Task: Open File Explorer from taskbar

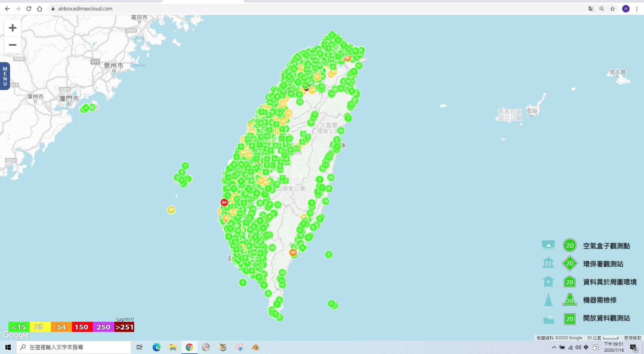Action: coord(173,347)
